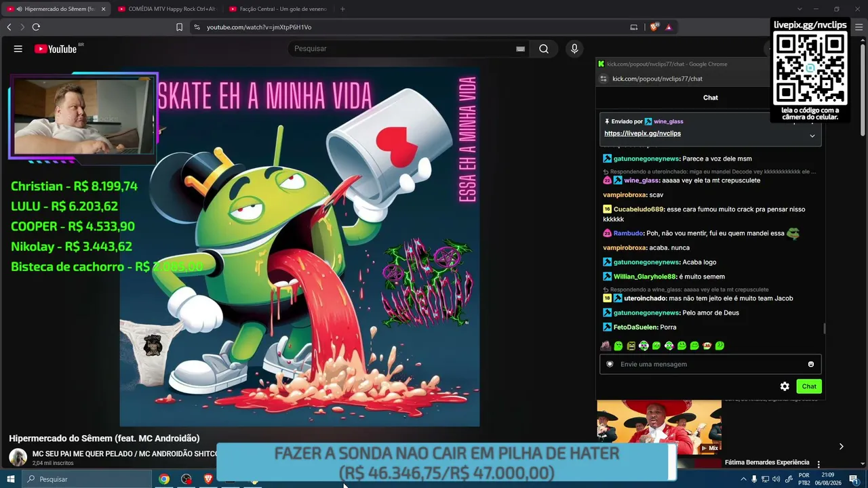Open the cast media icon in the address bar
Image resolution: width=868 pixels, height=488 pixels.
click(634, 27)
